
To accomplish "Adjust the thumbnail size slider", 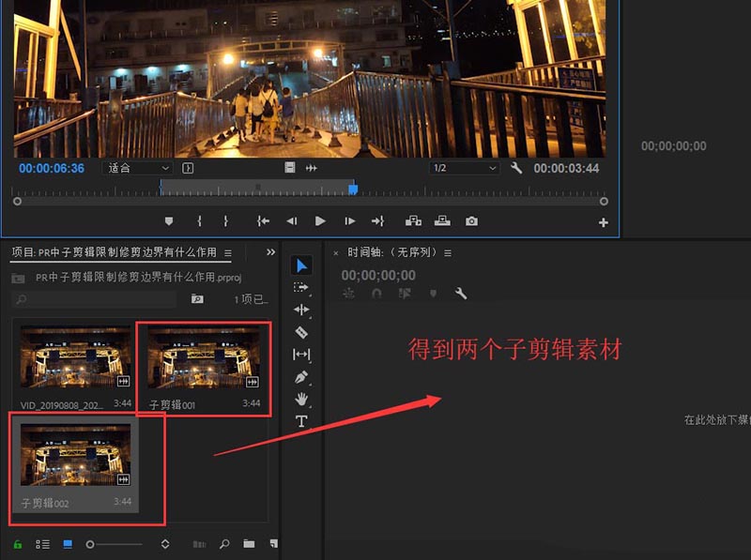I will point(91,544).
